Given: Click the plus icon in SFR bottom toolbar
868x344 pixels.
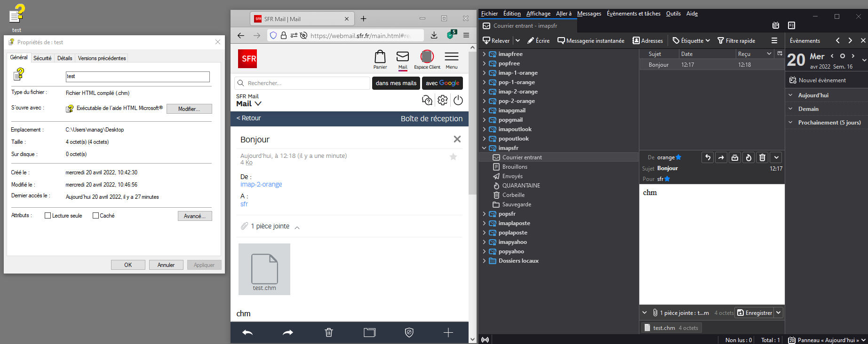Looking at the screenshot, I should point(448,333).
